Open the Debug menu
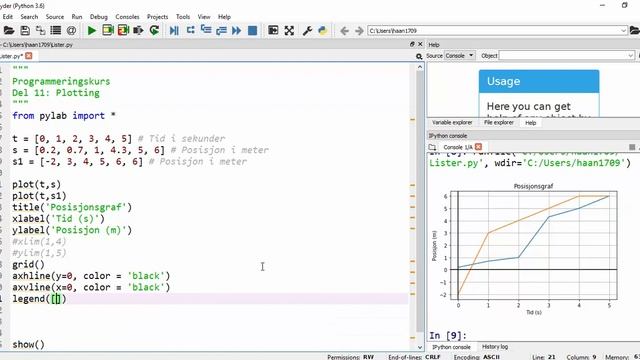The width and height of the screenshot is (640, 360). click(99, 17)
